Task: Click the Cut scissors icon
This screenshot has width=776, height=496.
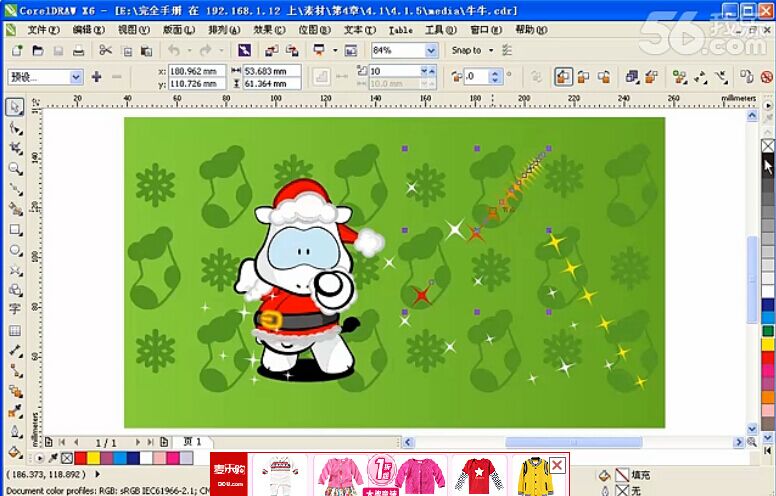Action: tap(105, 50)
